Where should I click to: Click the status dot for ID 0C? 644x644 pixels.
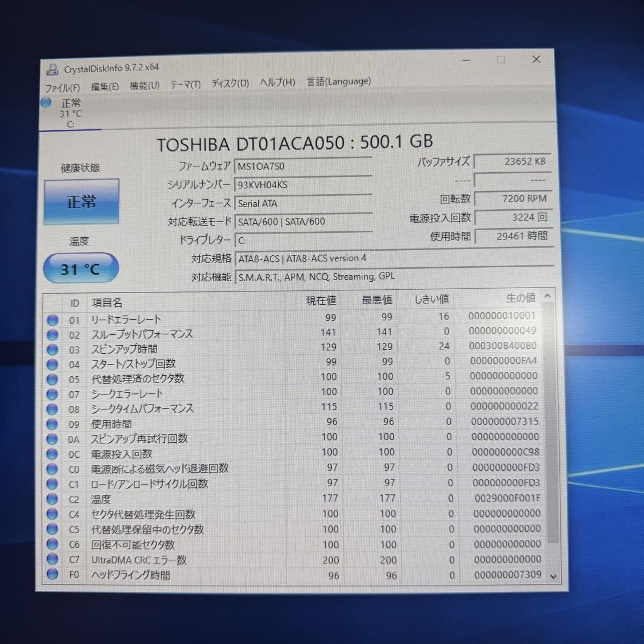coord(52,454)
